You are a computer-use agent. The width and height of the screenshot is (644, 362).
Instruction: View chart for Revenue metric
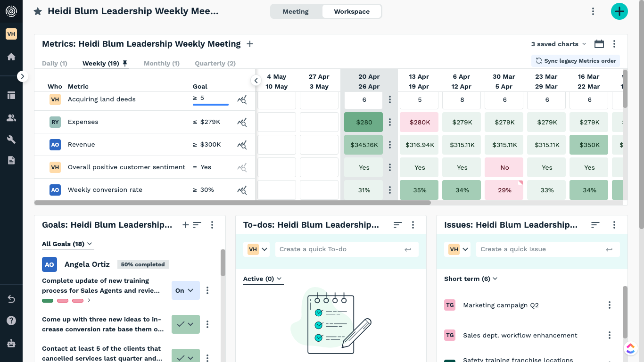click(242, 145)
